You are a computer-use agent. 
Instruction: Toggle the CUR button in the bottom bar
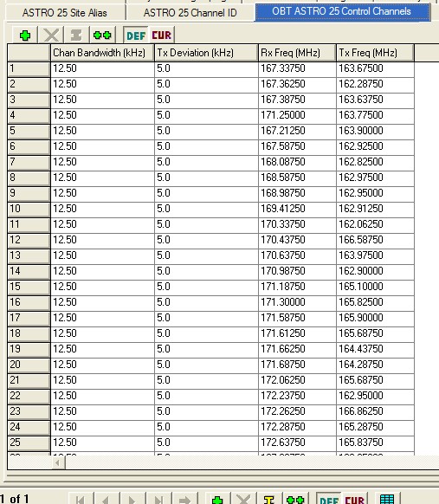point(354,501)
